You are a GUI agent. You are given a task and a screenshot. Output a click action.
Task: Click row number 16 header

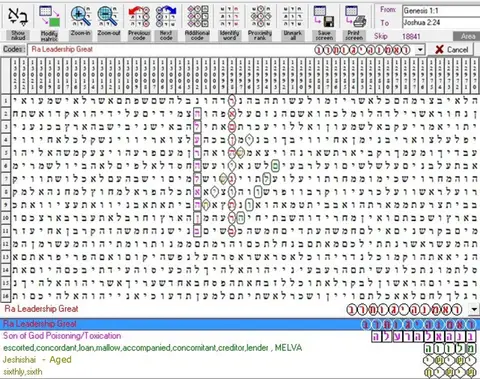tap(6, 296)
